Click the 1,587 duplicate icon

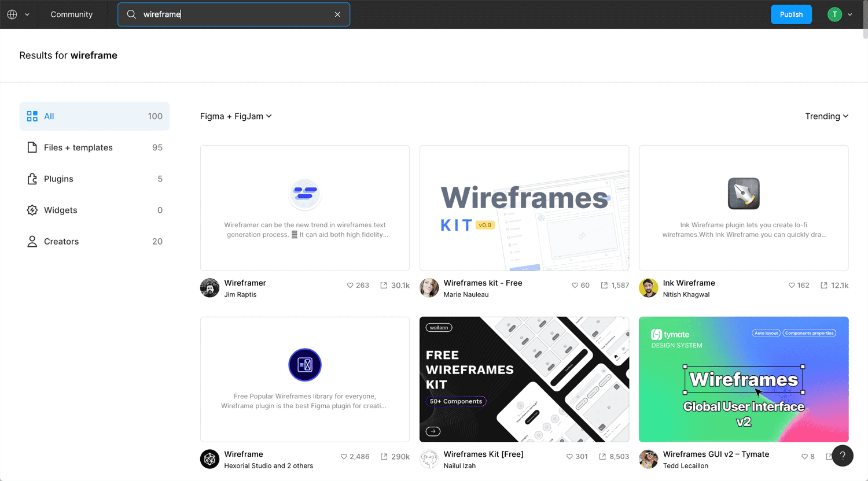click(604, 286)
